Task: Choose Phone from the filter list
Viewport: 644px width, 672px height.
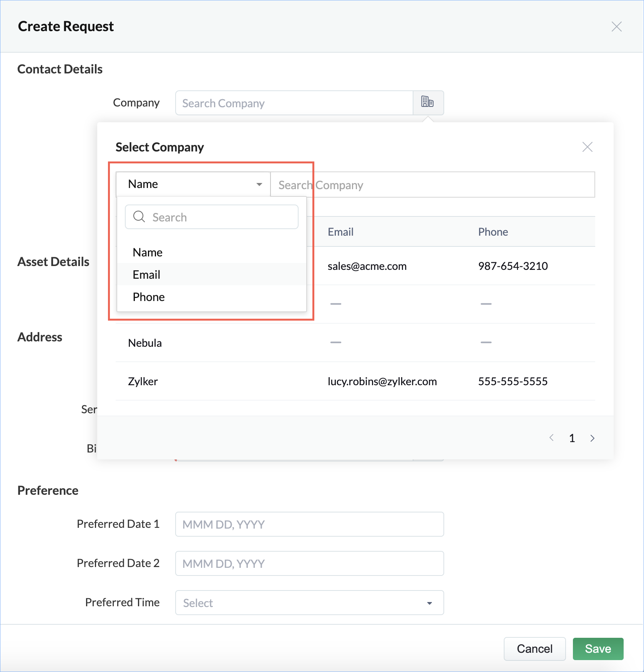Action: coord(149,297)
